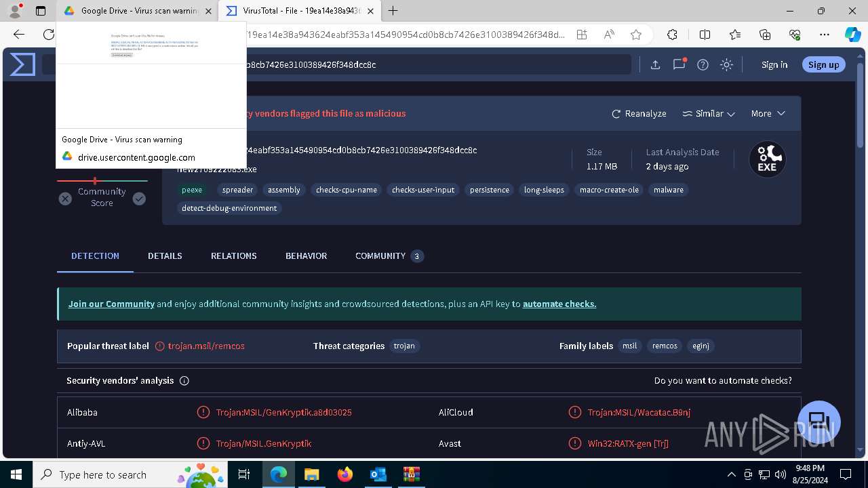
Task: Click the macro-create-ole tag
Action: [x=609, y=190]
